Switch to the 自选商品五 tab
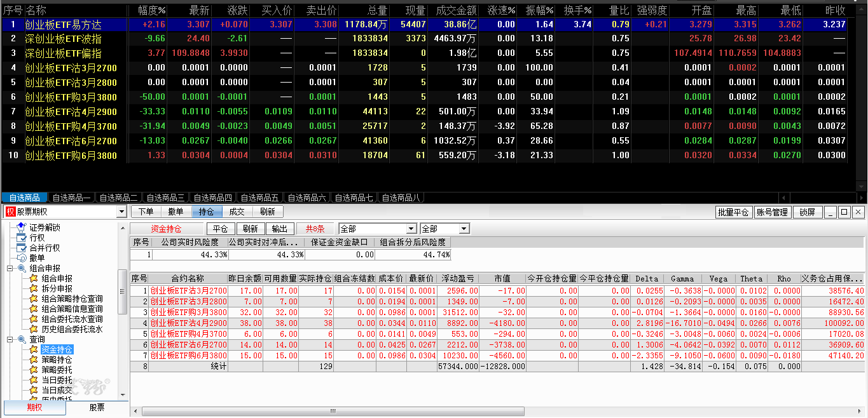The width and height of the screenshot is (868, 418). [x=259, y=198]
